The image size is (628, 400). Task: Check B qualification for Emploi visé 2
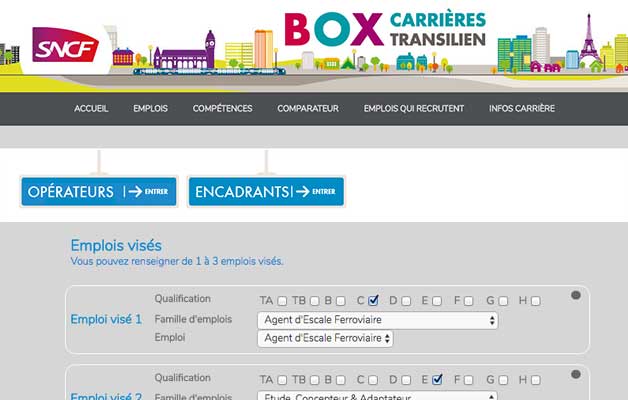tap(340, 380)
